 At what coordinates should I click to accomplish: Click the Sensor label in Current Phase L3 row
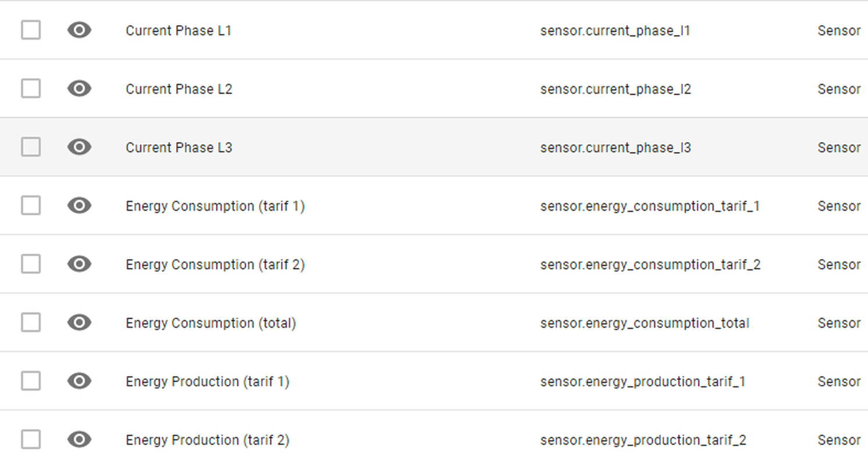click(839, 148)
